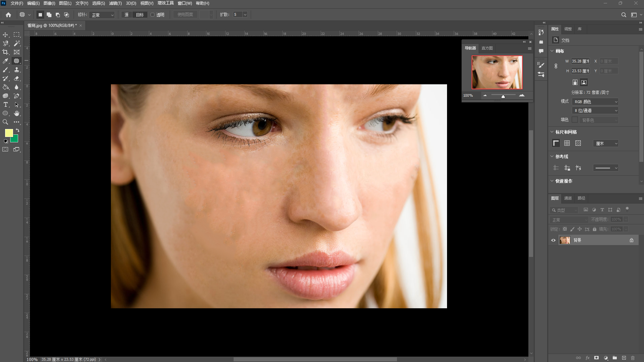This screenshot has height=362, width=644.
Task: Choose Add to Selection mode
Action: [x=49, y=15]
